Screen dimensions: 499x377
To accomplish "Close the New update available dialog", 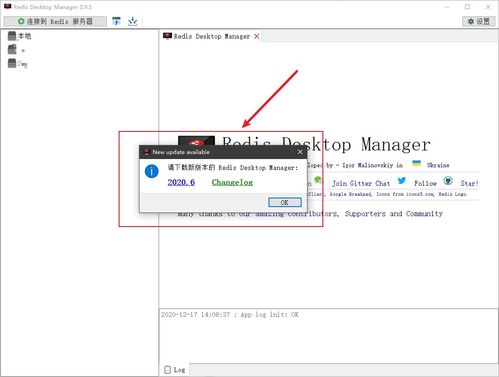I will (x=300, y=152).
